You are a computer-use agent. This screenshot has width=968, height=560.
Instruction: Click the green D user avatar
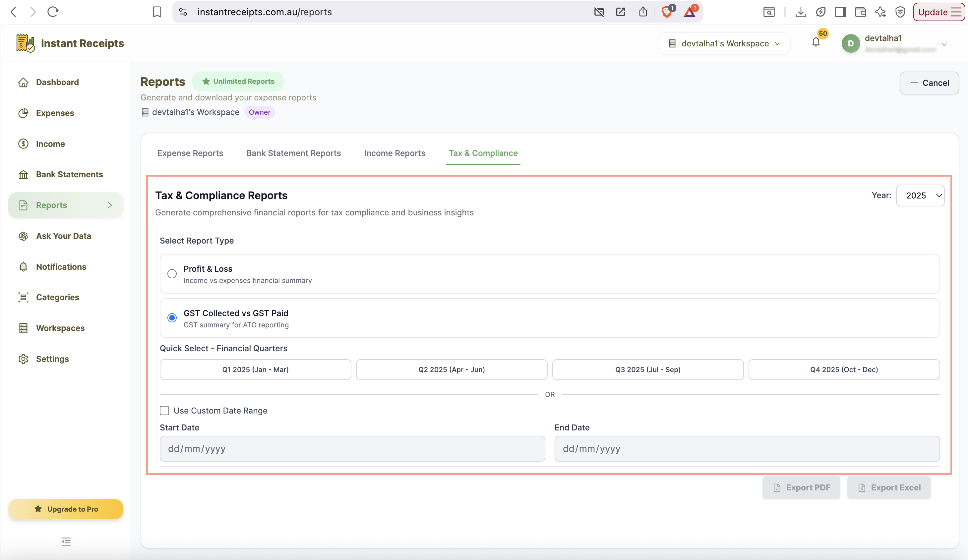(850, 43)
